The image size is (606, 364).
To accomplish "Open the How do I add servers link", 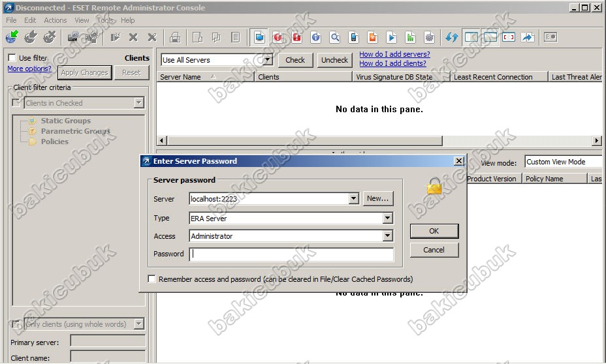I will [394, 54].
